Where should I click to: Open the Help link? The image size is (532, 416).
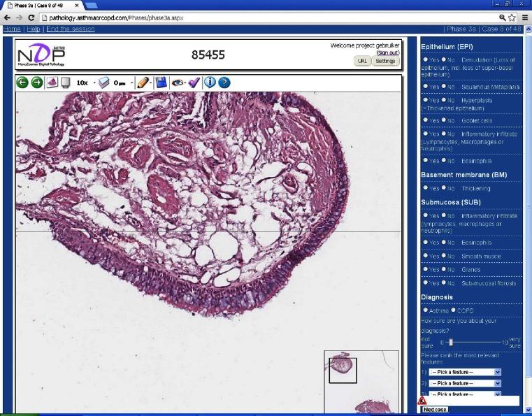34,29
